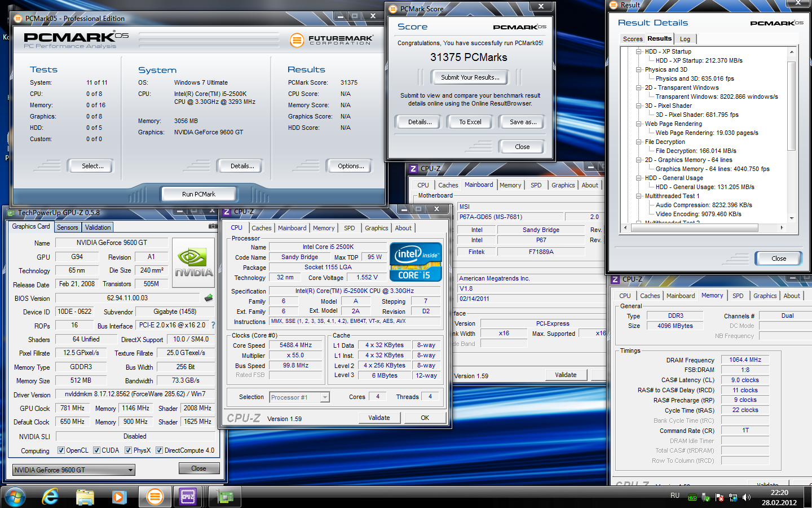The width and height of the screenshot is (812, 508).
Task: Collapse the File Decryption node
Action: point(639,142)
